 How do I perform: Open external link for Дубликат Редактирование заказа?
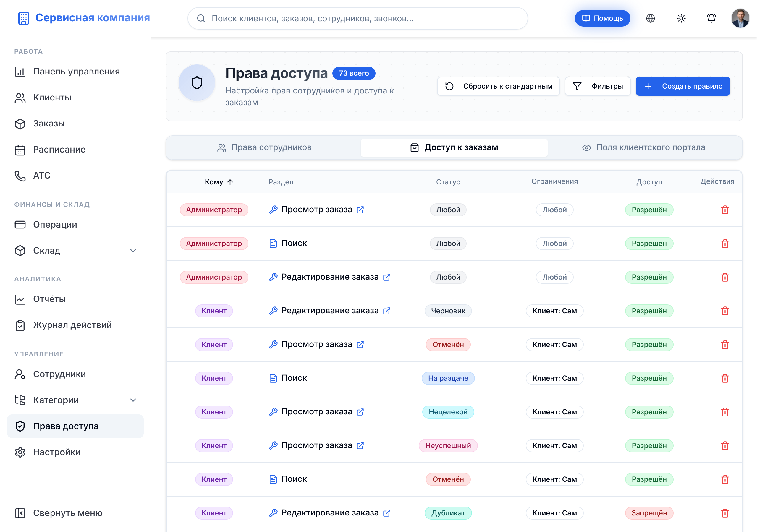point(386,513)
